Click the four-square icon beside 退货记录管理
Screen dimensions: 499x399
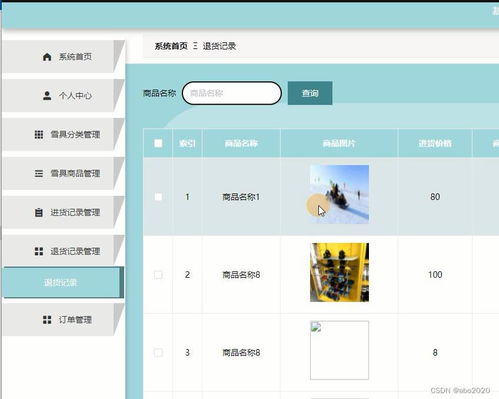(x=39, y=251)
